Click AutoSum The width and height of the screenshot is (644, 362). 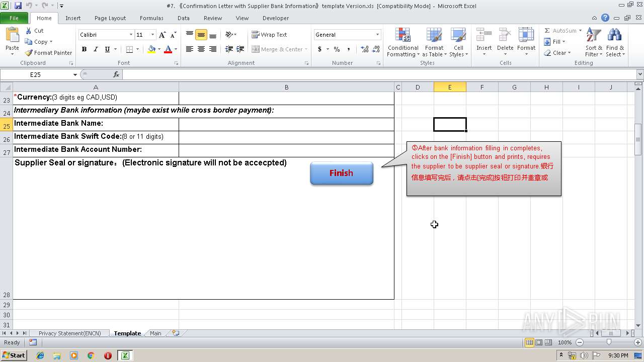[x=560, y=31]
